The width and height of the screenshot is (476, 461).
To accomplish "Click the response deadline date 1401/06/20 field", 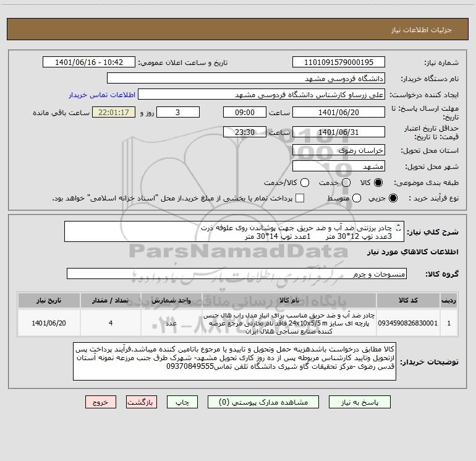I will point(339,112).
